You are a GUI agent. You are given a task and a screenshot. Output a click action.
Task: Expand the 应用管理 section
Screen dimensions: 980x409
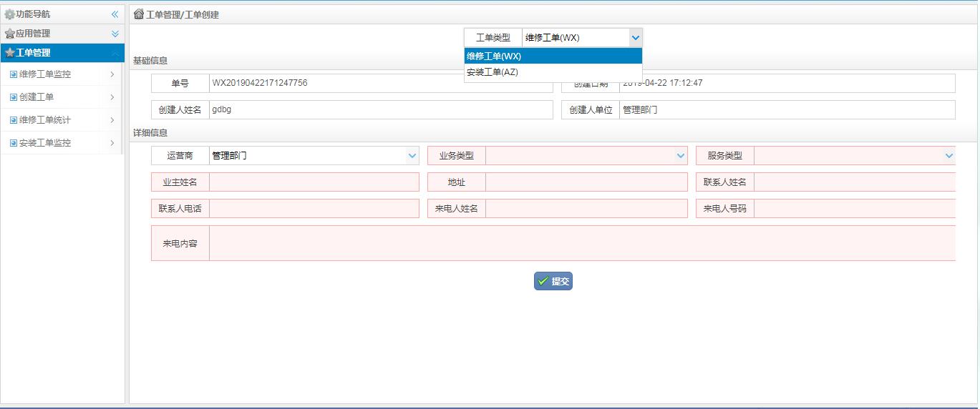(x=115, y=34)
